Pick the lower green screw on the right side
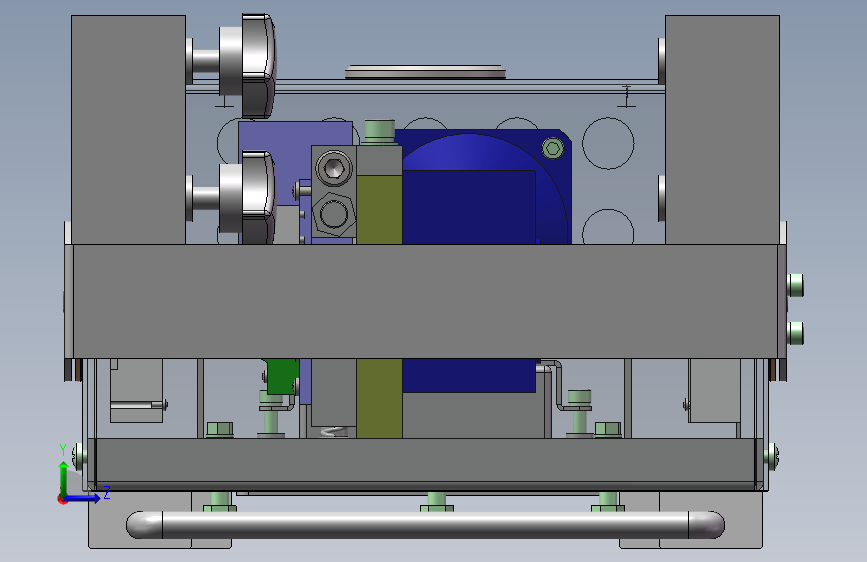867x562 pixels. tap(795, 333)
